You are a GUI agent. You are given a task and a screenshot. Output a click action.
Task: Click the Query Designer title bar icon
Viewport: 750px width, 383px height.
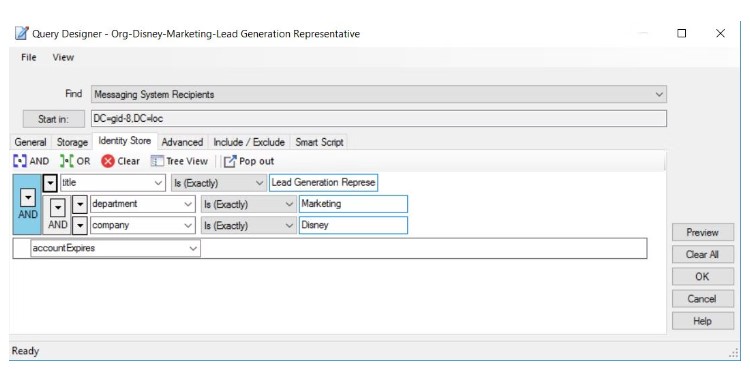pos(22,33)
